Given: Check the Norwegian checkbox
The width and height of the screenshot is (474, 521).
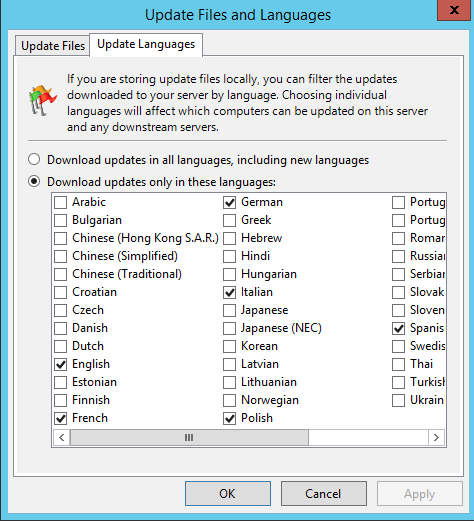Looking at the screenshot, I should 230,400.
